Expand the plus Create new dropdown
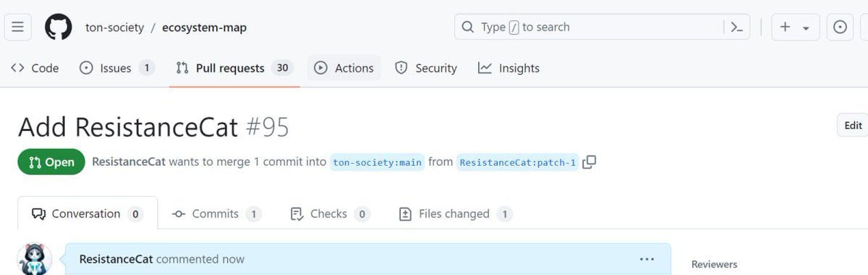 click(x=795, y=27)
